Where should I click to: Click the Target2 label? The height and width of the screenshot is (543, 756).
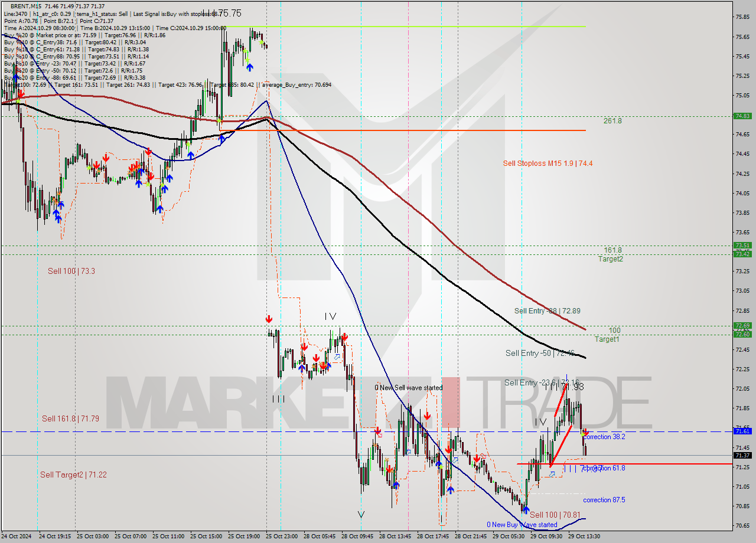coord(610,259)
